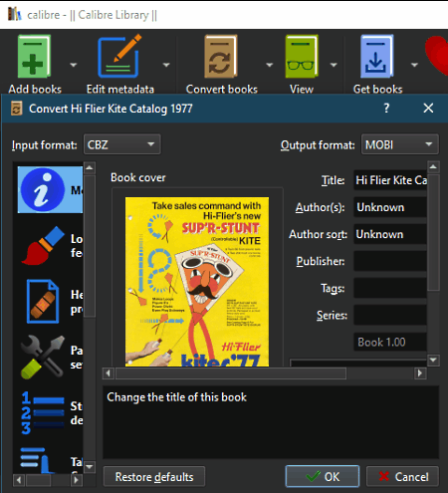Screen dimensions: 448x493
Task: Click the sidebar scroll down arrow
Action: pyautogui.click(x=90, y=467)
